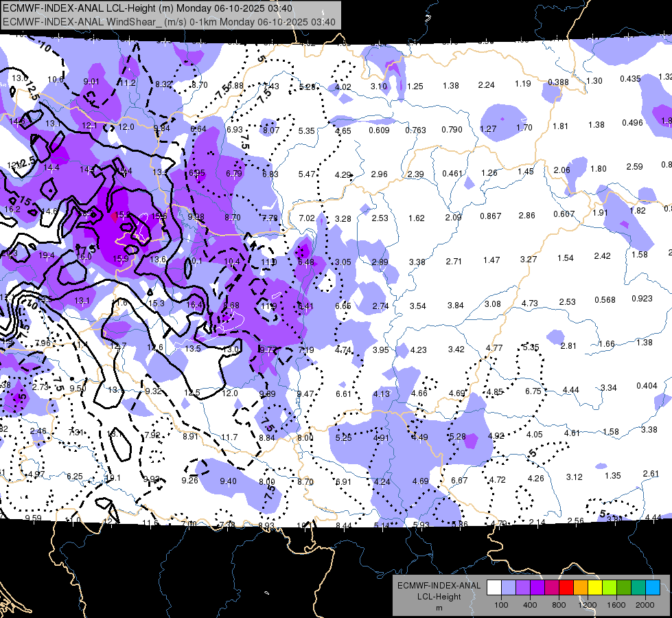Pick the red legend color swatch
672x618 pixels.
(566, 588)
